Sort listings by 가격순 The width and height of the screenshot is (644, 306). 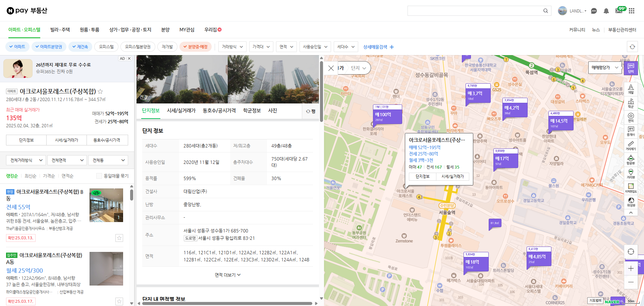click(49, 176)
